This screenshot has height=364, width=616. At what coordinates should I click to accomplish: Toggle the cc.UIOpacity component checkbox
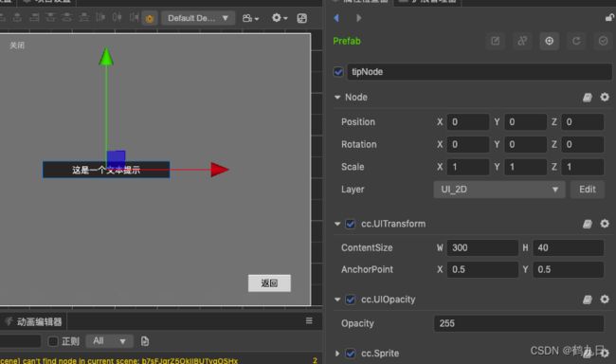click(x=350, y=300)
